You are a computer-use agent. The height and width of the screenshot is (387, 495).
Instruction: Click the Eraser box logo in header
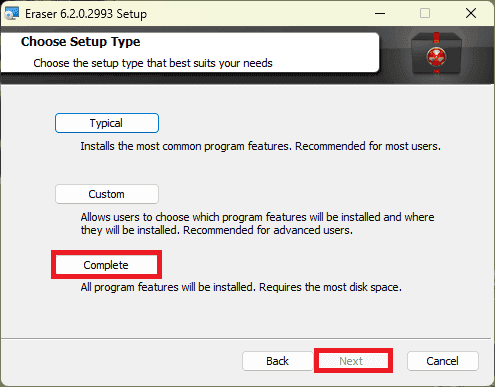tap(436, 53)
